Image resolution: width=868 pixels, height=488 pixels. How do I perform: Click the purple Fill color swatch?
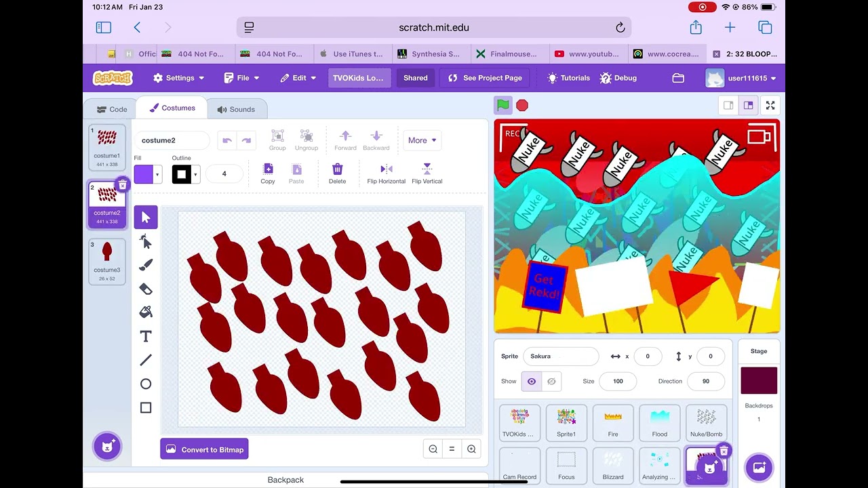(x=144, y=175)
